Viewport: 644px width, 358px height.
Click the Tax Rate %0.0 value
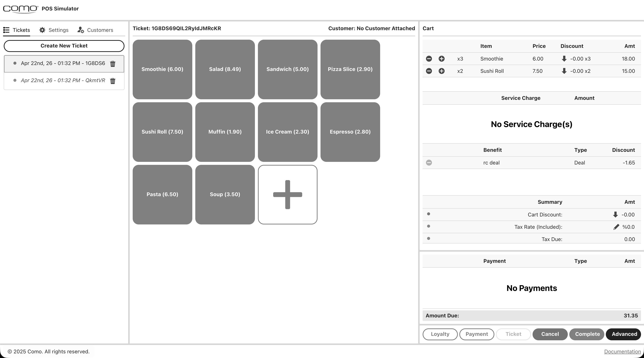629,227
